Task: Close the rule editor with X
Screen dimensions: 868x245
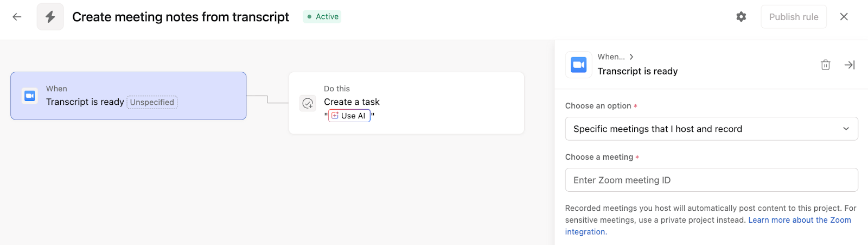Action: pyautogui.click(x=844, y=17)
